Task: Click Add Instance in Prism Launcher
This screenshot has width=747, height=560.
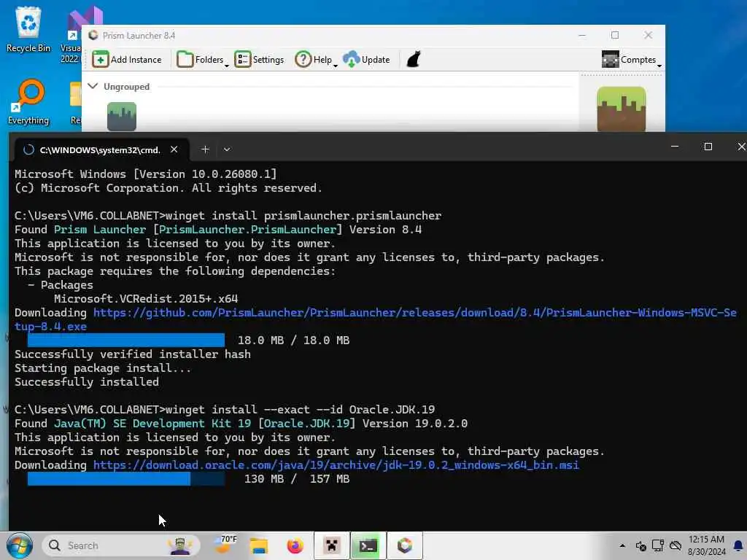Action: pyautogui.click(x=127, y=60)
